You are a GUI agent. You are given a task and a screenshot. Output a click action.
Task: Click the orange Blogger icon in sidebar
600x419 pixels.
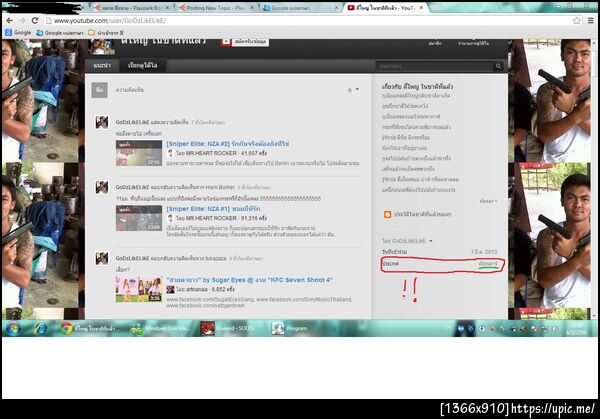pos(387,214)
